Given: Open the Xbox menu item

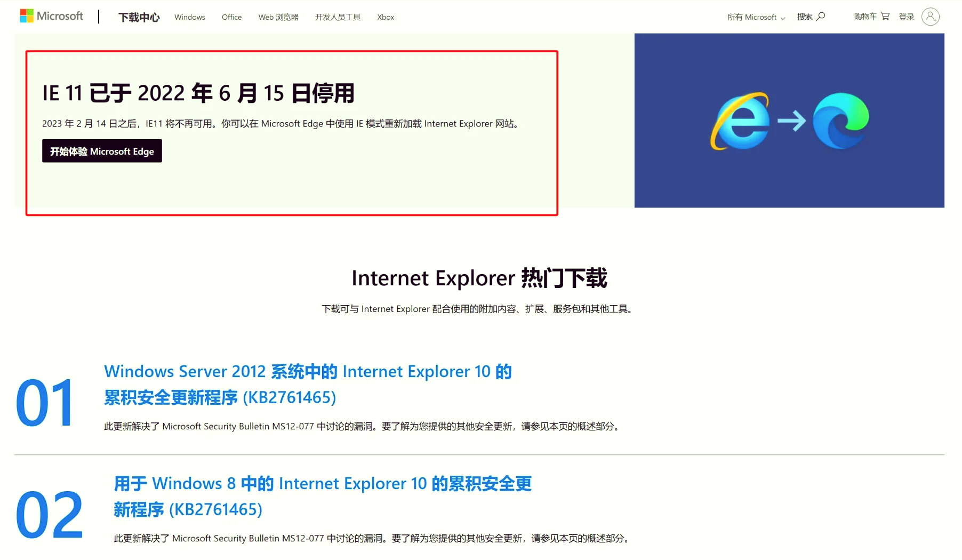Looking at the screenshot, I should click(x=386, y=17).
